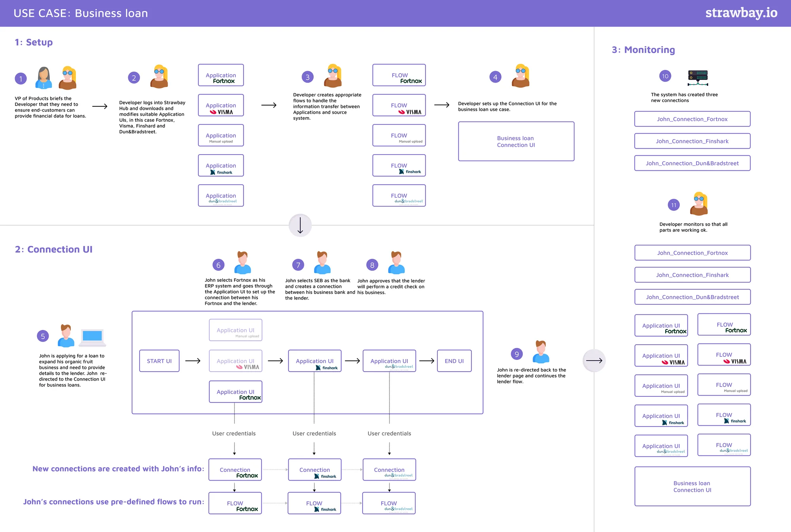Viewport: 791px width, 532px height.
Task: Click the '2: Connection UI' section heading
Action: [54, 249]
